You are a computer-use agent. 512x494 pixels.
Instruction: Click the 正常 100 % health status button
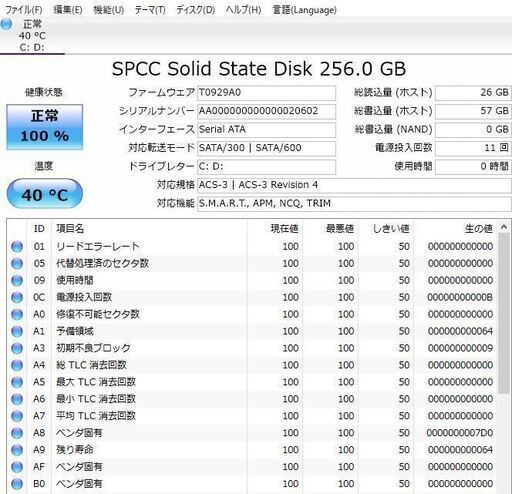45,127
